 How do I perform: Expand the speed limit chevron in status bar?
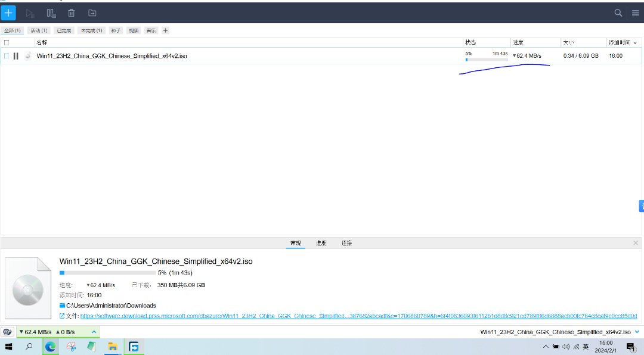(x=94, y=332)
